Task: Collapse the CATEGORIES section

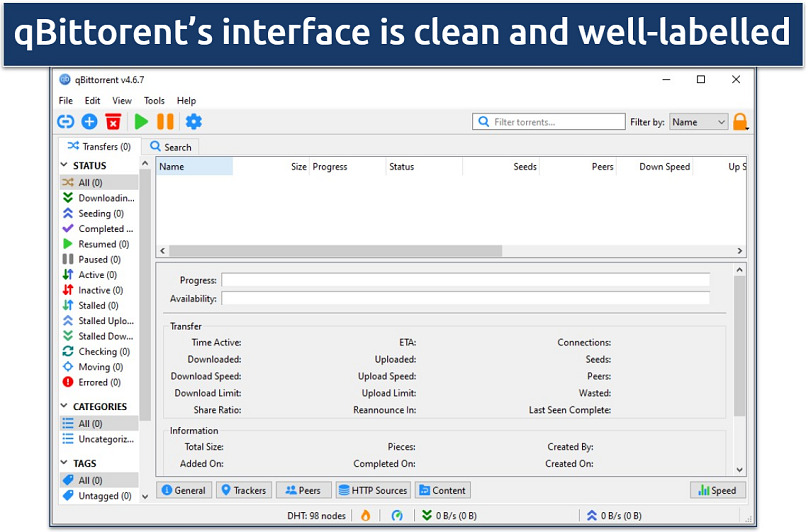Action: (64, 406)
